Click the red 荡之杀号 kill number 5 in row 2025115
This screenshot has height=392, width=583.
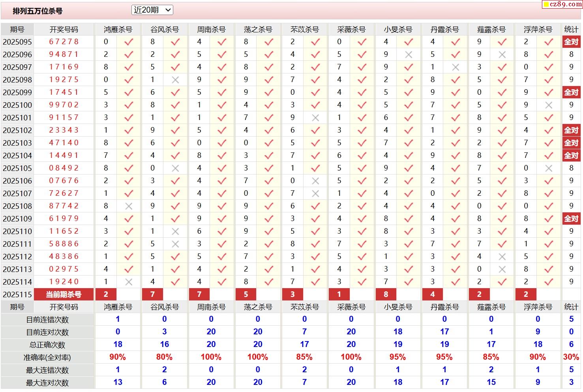click(x=246, y=294)
